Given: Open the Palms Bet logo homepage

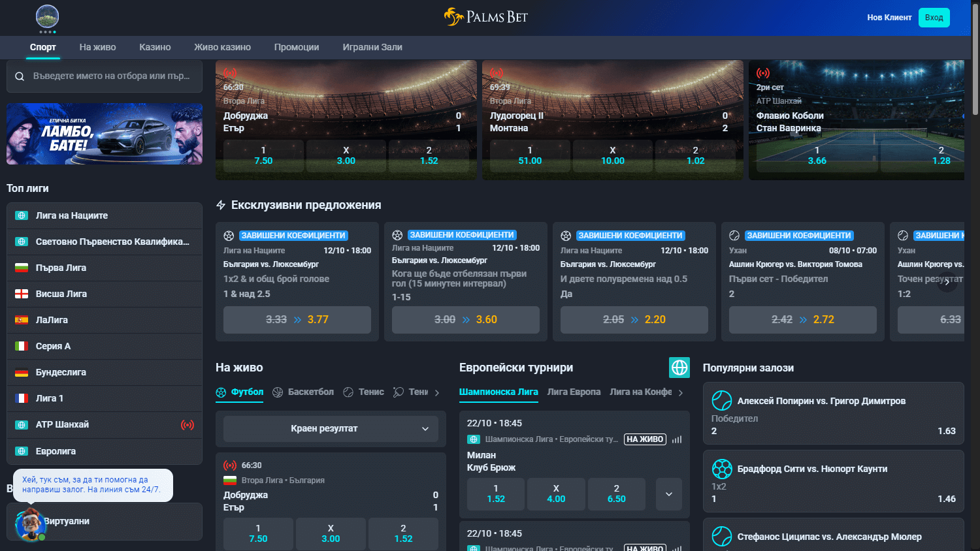Looking at the screenshot, I should (x=486, y=17).
